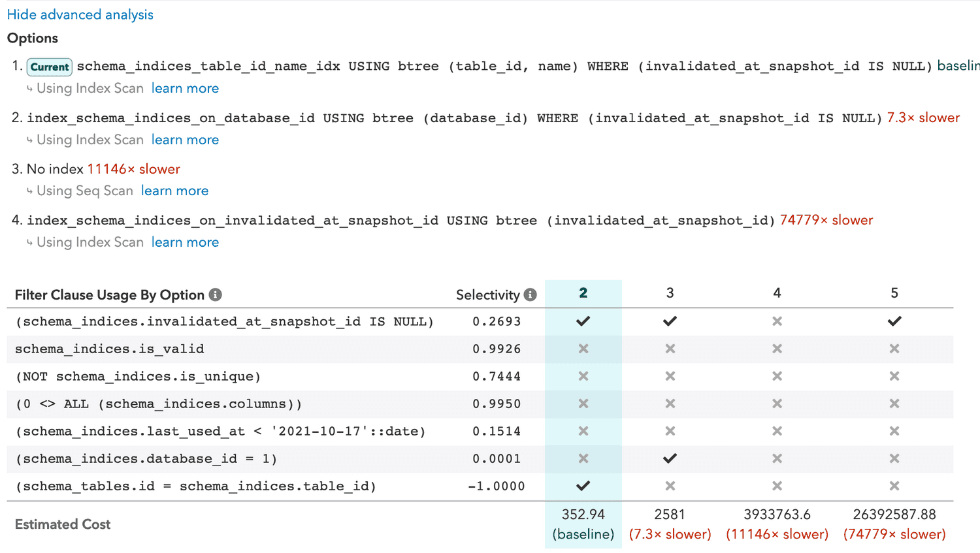This screenshot has width=980, height=553.
Task: Click the info icon next to Selectivity
Action: [531, 295]
